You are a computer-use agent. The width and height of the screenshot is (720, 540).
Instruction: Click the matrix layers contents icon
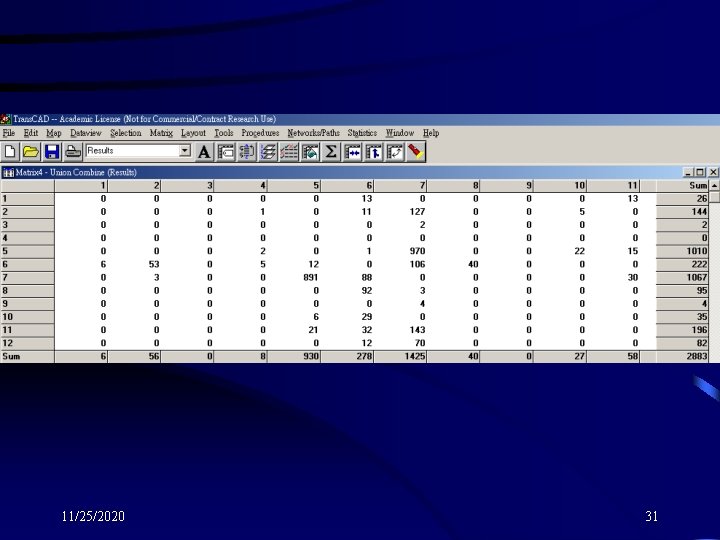pos(268,152)
